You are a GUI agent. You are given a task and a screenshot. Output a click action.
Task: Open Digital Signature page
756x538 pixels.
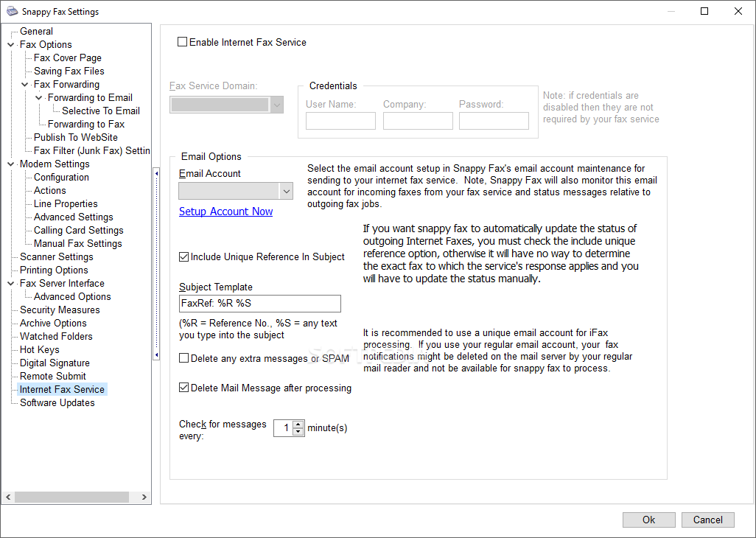point(55,363)
